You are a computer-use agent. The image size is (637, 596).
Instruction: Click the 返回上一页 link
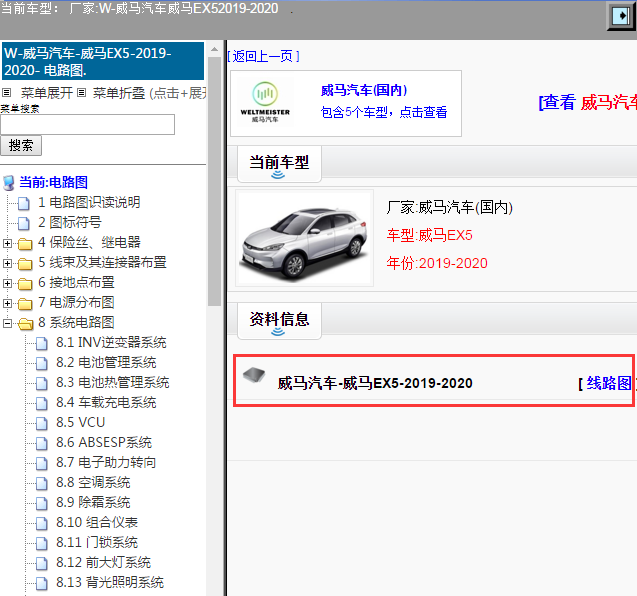coord(263,56)
